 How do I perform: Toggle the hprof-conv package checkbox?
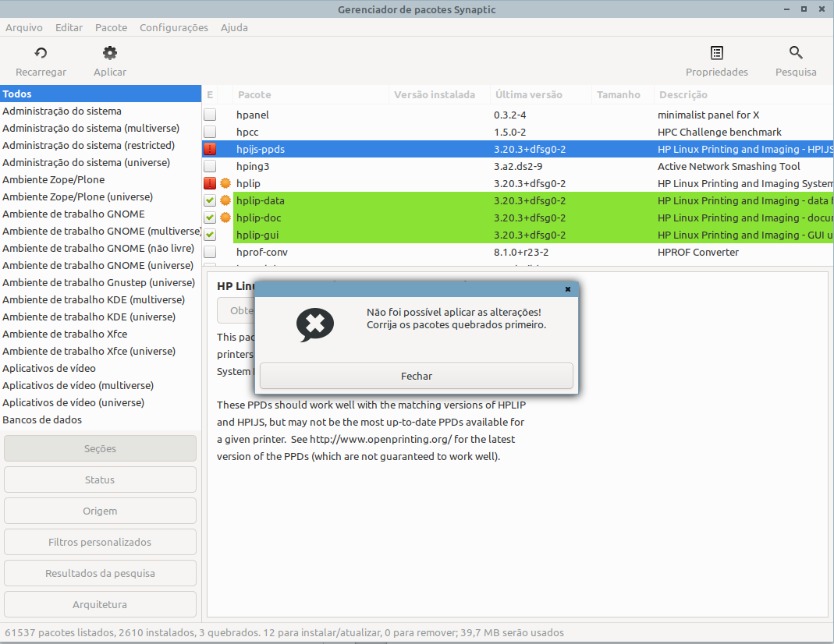(210, 252)
